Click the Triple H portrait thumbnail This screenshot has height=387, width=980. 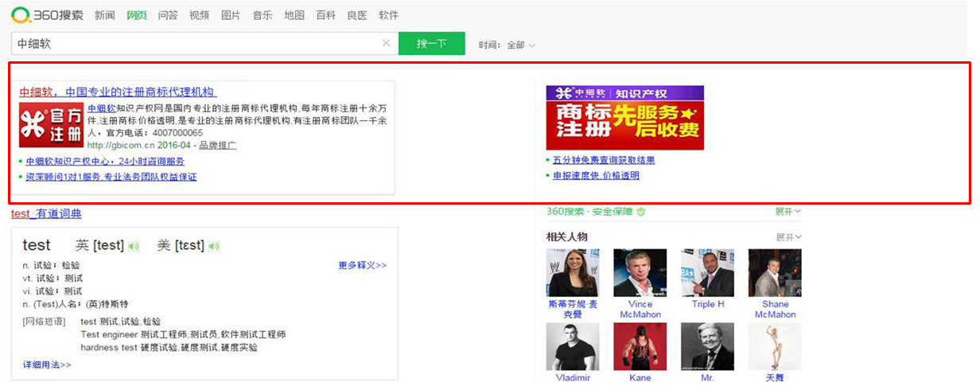click(x=708, y=273)
